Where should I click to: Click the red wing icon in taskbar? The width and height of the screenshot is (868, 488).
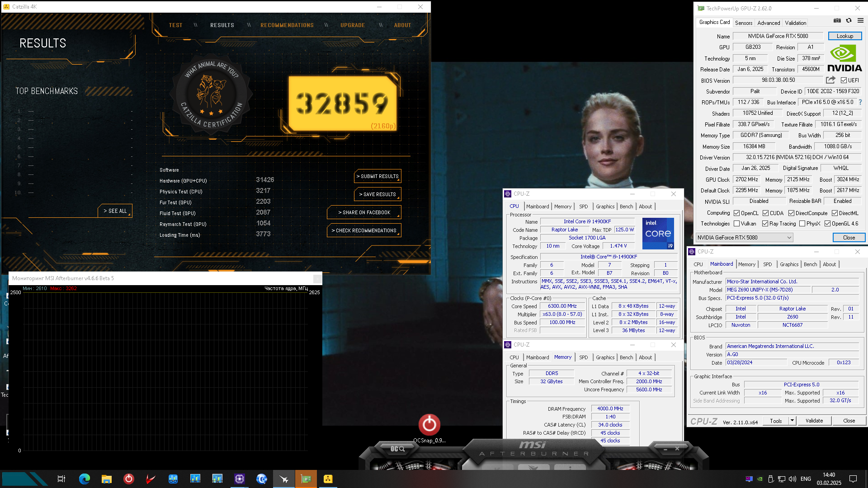coord(151,479)
